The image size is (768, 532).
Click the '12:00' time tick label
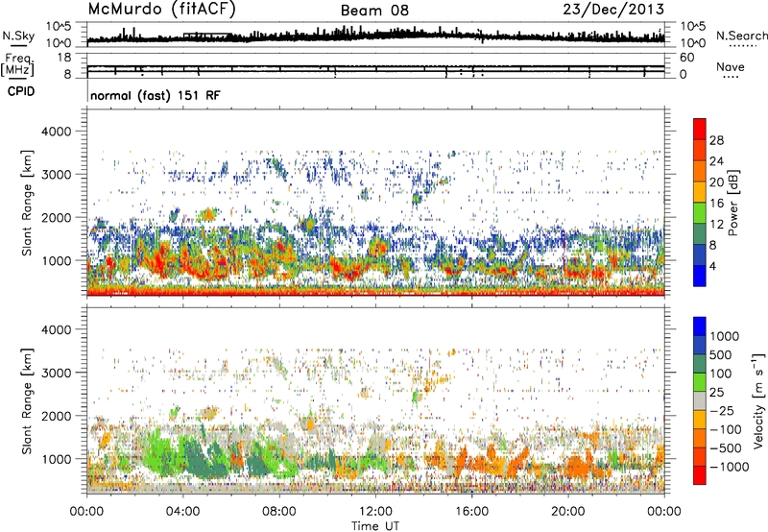(375, 512)
